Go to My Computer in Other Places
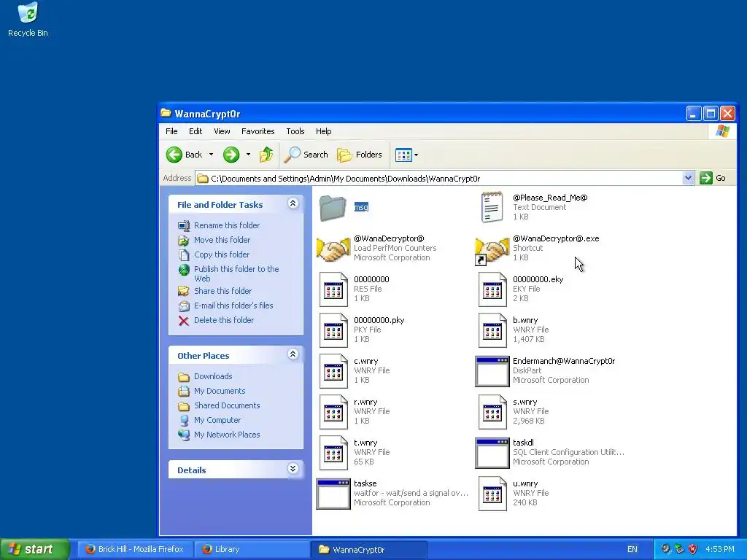Viewport: 747px width, 560px height. click(x=217, y=421)
